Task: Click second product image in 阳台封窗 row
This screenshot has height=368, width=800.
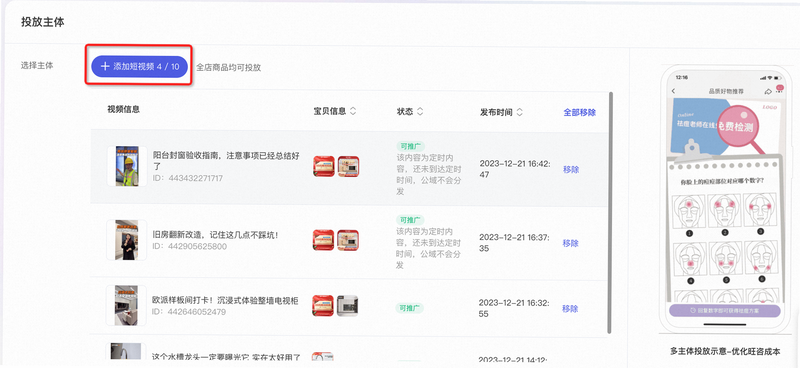Action: click(x=348, y=166)
